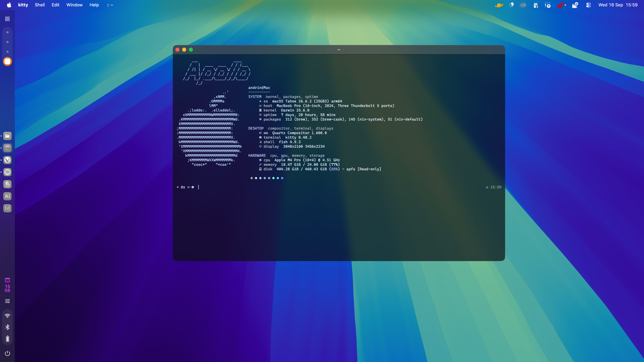Switch to the second workspace dot
The image size is (644, 362).
coord(8,42)
